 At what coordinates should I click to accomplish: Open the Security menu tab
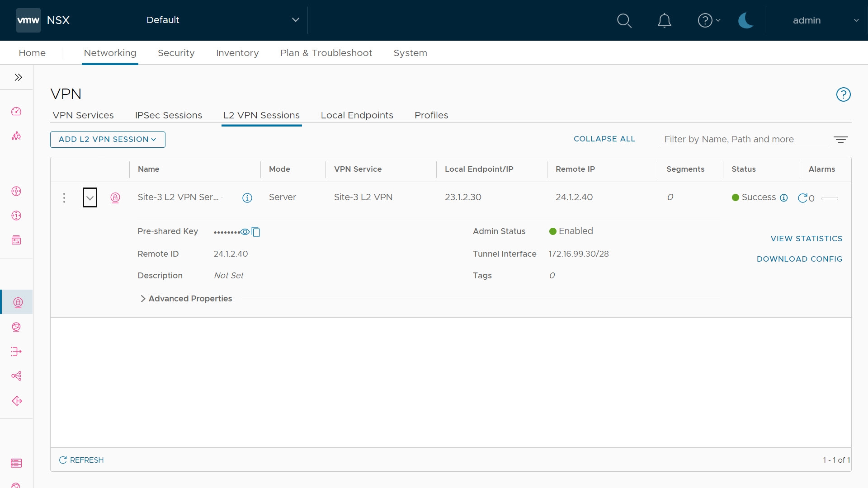click(176, 53)
